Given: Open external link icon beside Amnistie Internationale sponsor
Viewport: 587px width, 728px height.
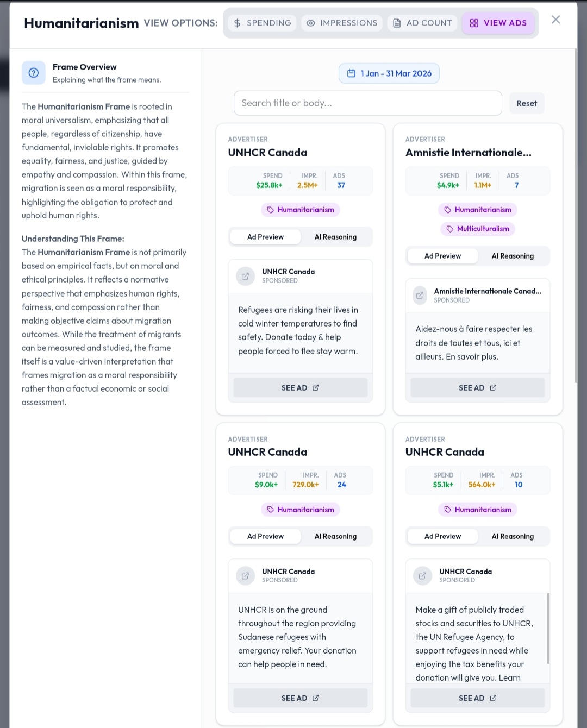Looking at the screenshot, I should pyautogui.click(x=420, y=296).
